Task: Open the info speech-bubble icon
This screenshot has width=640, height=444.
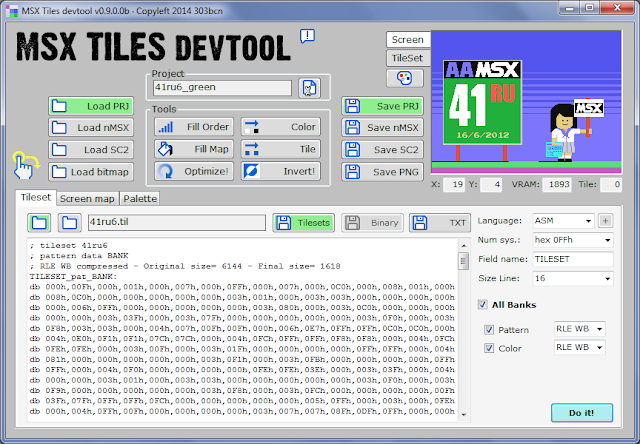Action: (x=307, y=36)
